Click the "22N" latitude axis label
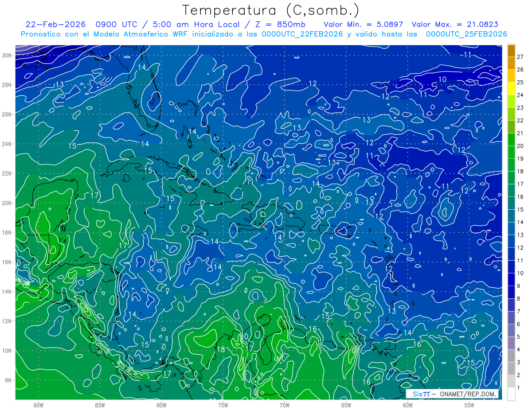Viewport: 532px width, 411px height. coord(7,173)
